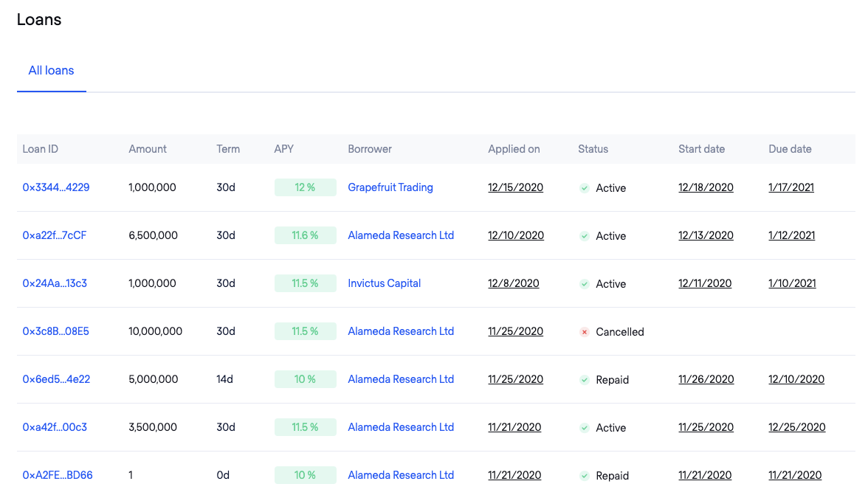Click the Status column header
This screenshot has width=868, height=498.
(x=593, y=149)
